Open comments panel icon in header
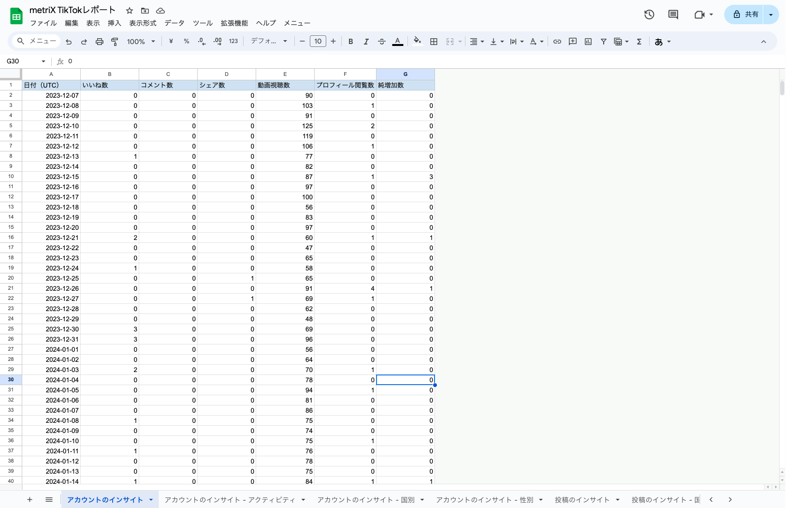The width and height of the screenshot is (812, 508). tap(673, 15)
